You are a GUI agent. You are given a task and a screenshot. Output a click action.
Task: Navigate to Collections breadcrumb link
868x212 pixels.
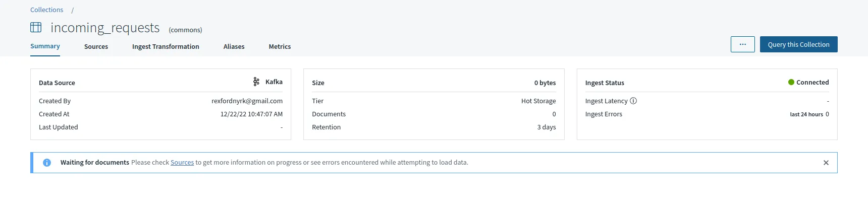pyautogui.click(x=46, y=10)
